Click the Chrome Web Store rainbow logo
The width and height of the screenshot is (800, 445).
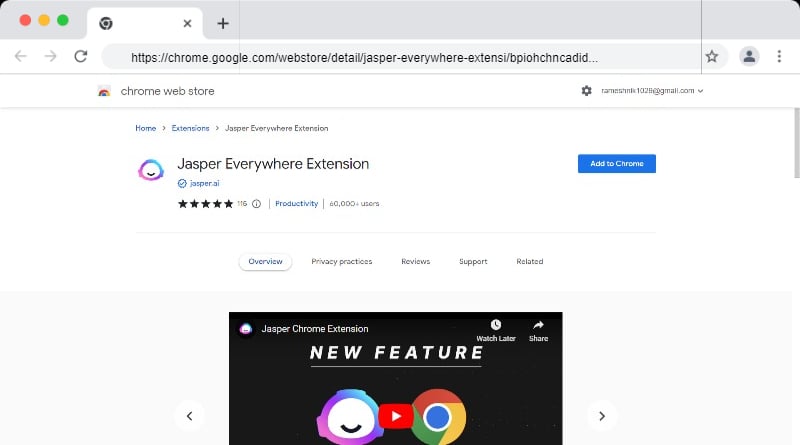104,91
